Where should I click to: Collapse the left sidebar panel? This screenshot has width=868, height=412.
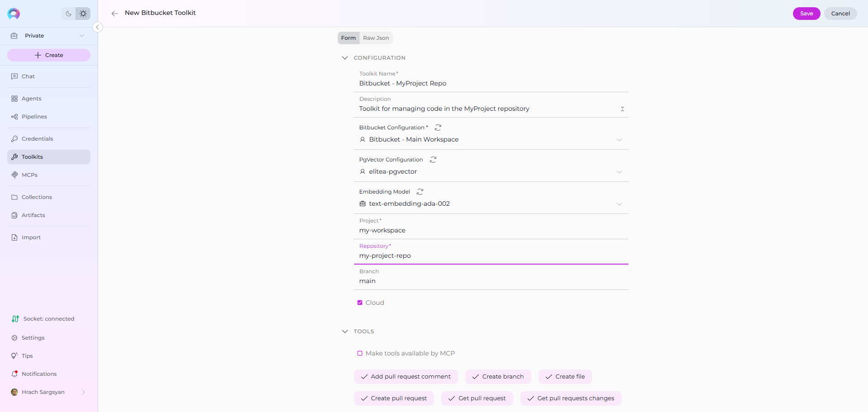pos(97,27)
